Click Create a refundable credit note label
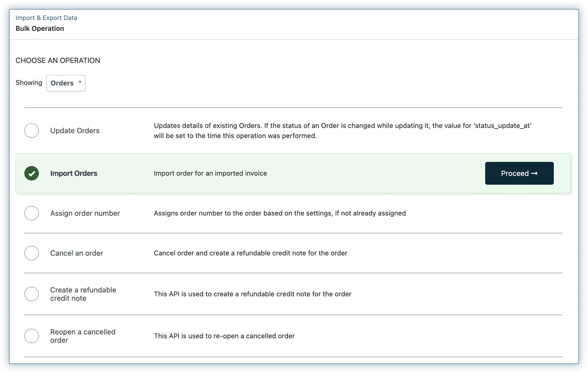588x373 pixels. [83, 294]
